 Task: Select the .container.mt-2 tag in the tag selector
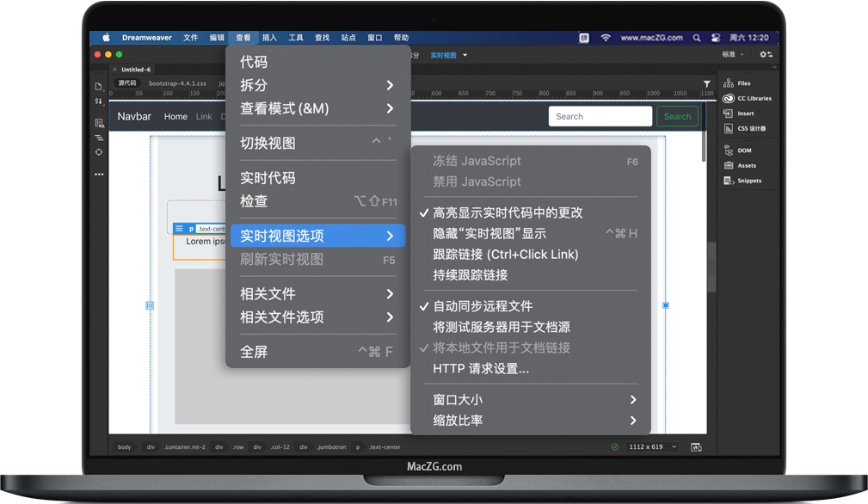(184, 447)
